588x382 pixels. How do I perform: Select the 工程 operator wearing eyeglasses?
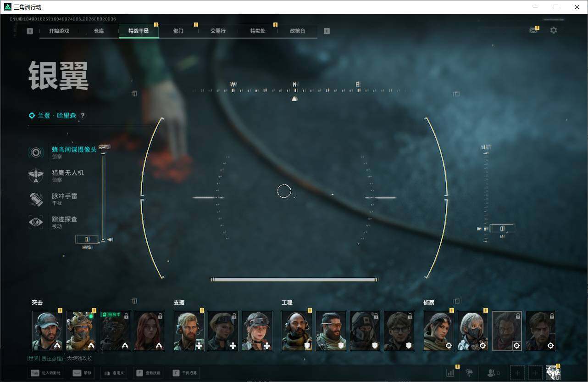coord(399,331)
